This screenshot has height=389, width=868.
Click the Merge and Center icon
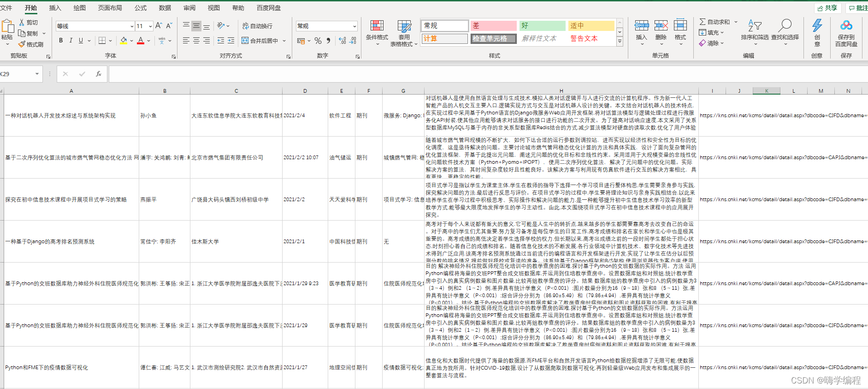245,41
